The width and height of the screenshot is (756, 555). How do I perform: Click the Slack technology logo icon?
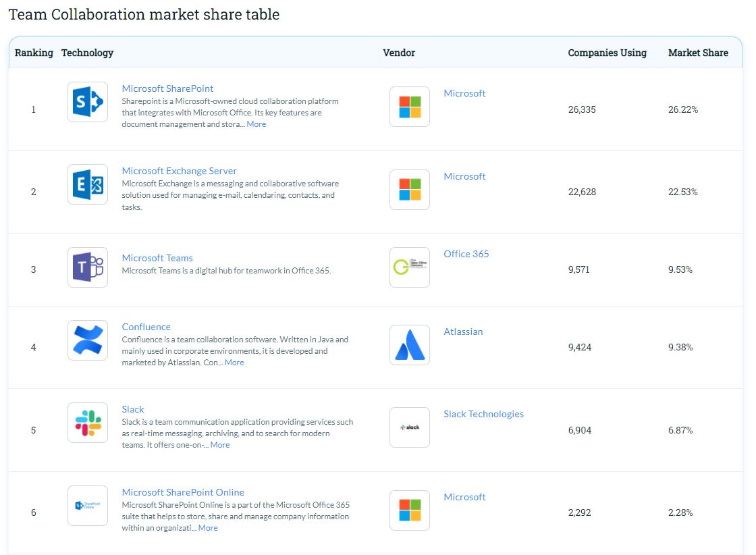(x=88, y=423)
